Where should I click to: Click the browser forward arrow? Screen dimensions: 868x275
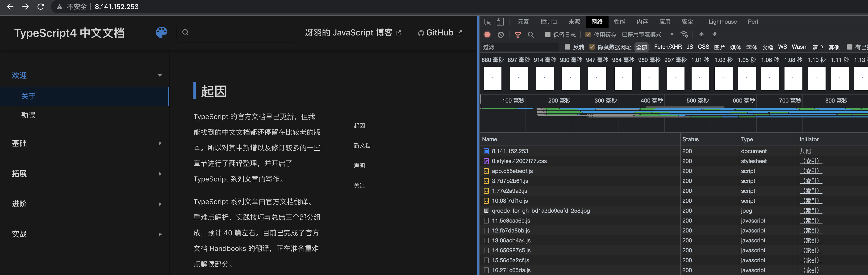(25, 7)
